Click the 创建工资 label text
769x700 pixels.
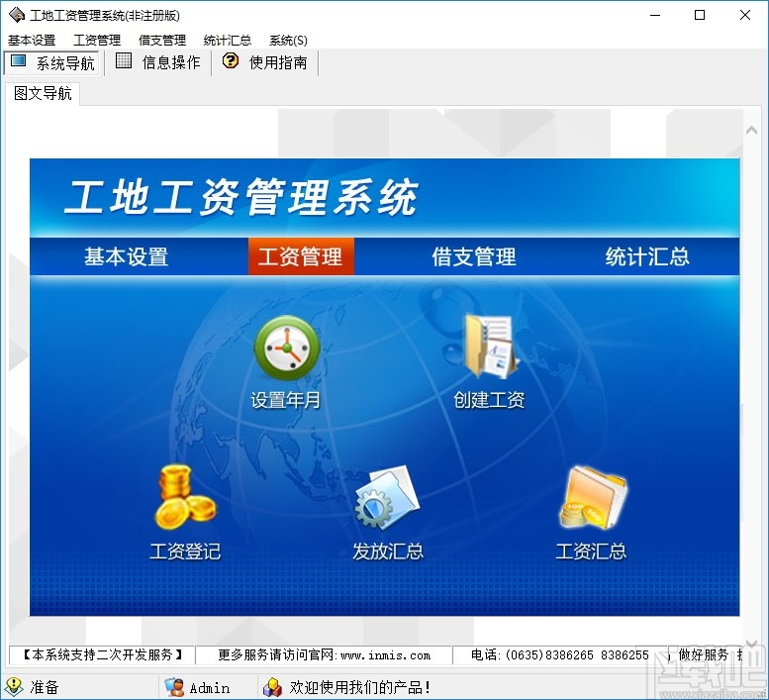point(489,400)
